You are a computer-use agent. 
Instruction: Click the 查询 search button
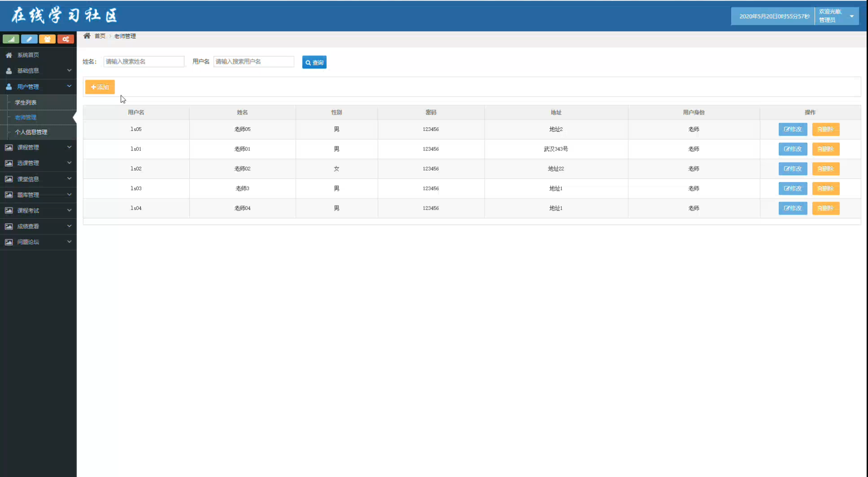tap(314, 62)
